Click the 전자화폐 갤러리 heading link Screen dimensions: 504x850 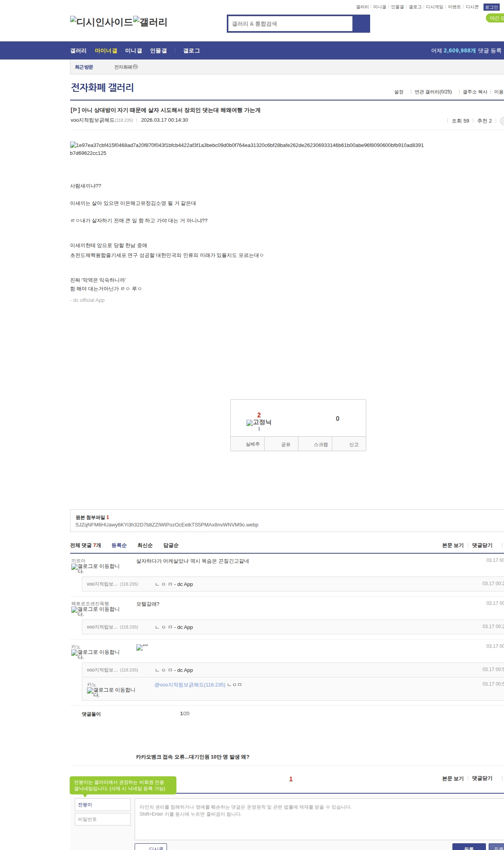point(102,87)
